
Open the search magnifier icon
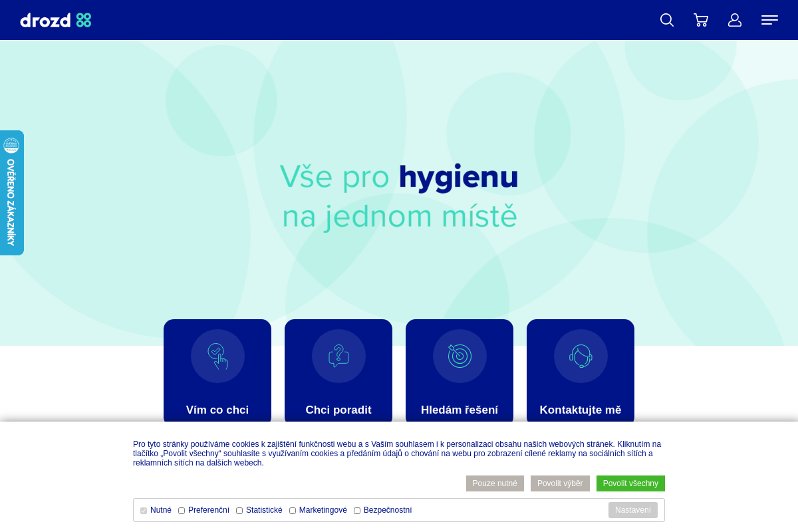[667, 20]
